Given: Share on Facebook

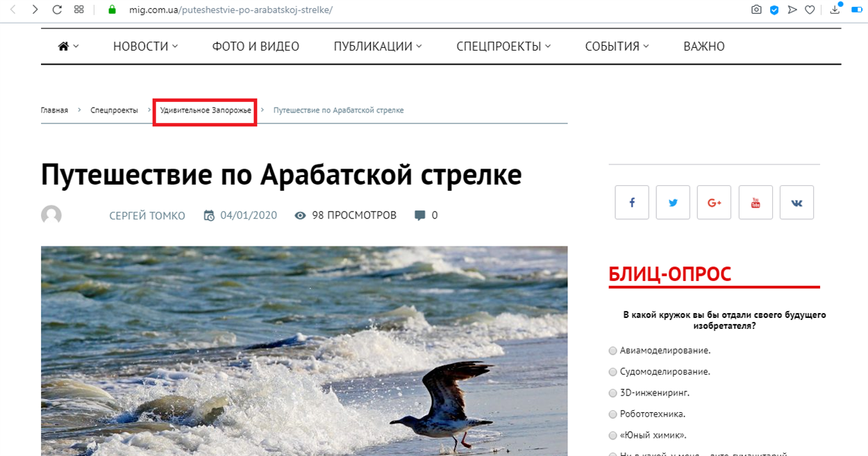Looking at the screenshot, I should (x=632, y=203).
